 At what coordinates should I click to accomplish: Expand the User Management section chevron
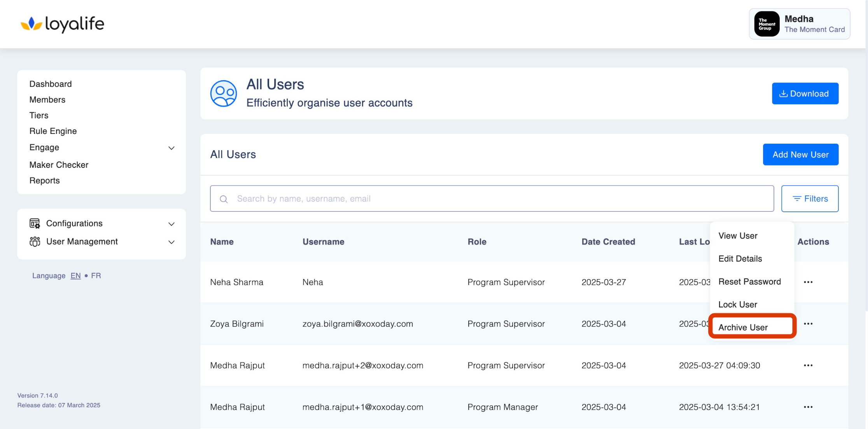point(171,242)
